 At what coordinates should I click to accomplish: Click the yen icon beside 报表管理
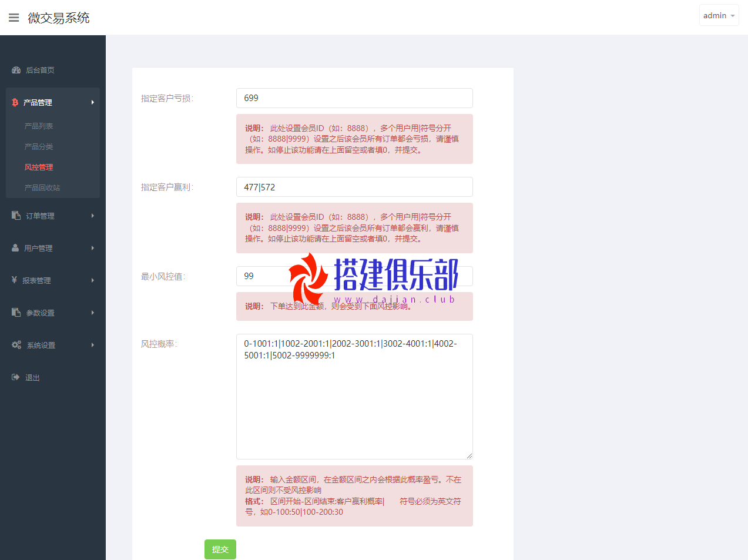tap(14, 280)
